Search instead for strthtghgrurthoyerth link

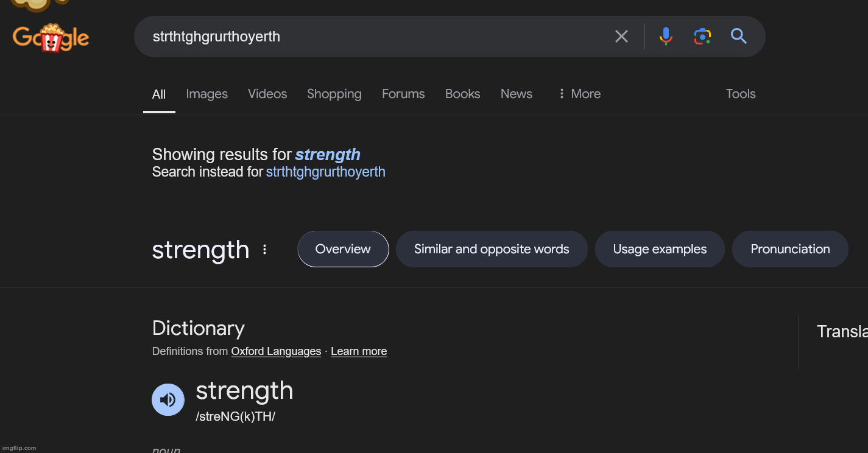pyautogui.click(x=326, y=172)
